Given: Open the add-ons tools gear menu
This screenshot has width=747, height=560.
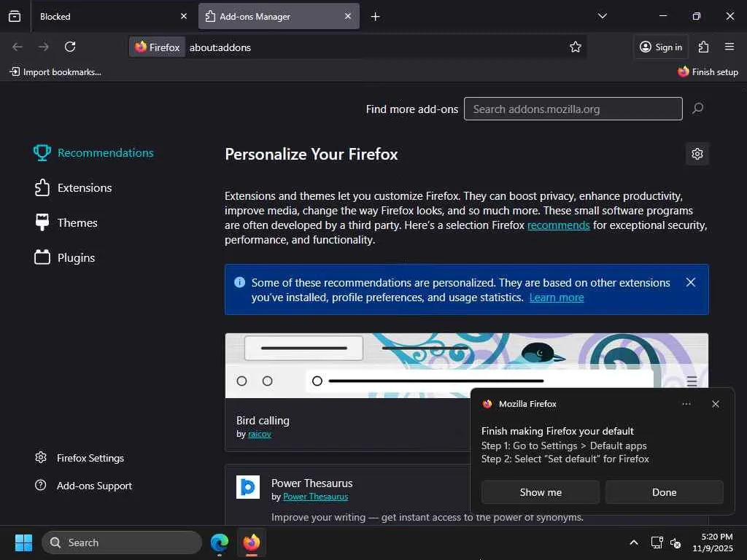Looking at the screenshot, I should 697,154.
